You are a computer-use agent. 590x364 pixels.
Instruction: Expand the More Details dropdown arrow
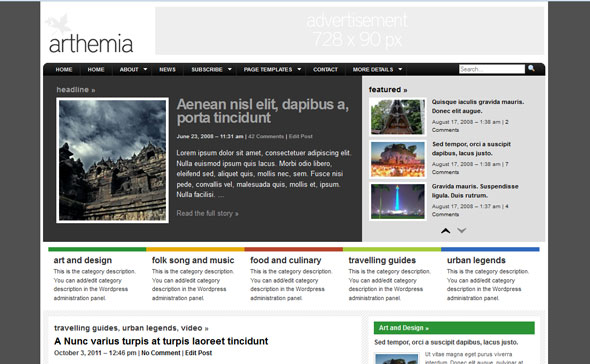400,69
